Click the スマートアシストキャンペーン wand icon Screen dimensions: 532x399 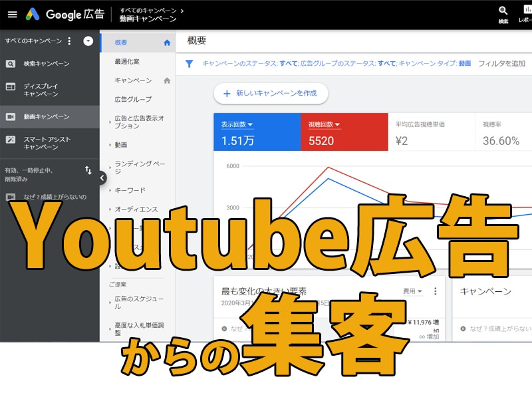point(11,140)
